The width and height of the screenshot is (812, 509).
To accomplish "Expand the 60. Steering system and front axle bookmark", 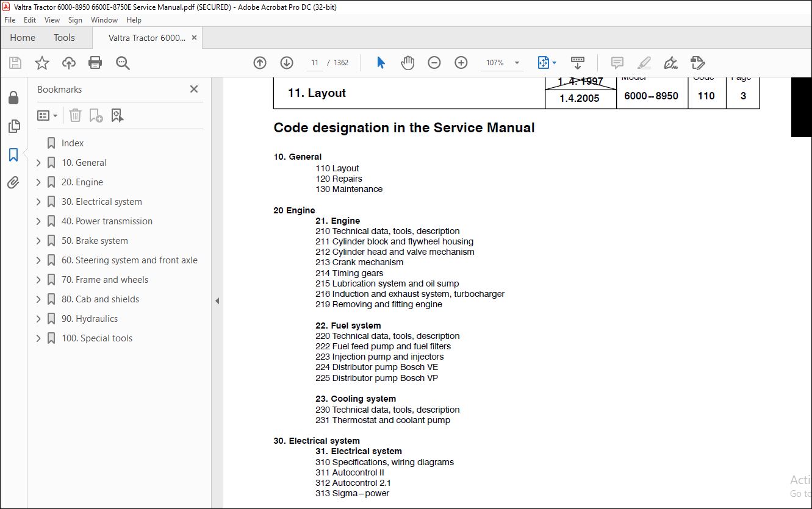I will click(38, 260).
